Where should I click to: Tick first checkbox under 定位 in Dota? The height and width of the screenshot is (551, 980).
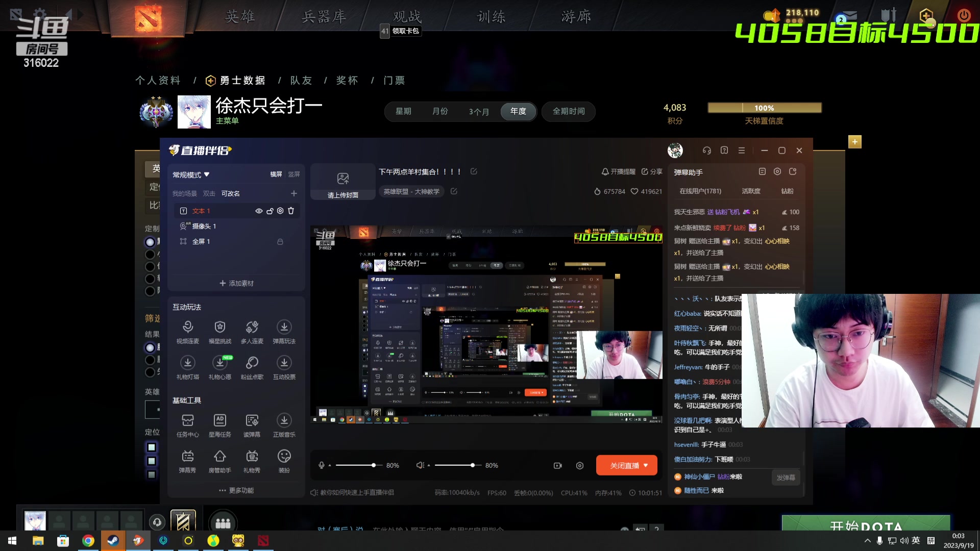coord(152,447)
